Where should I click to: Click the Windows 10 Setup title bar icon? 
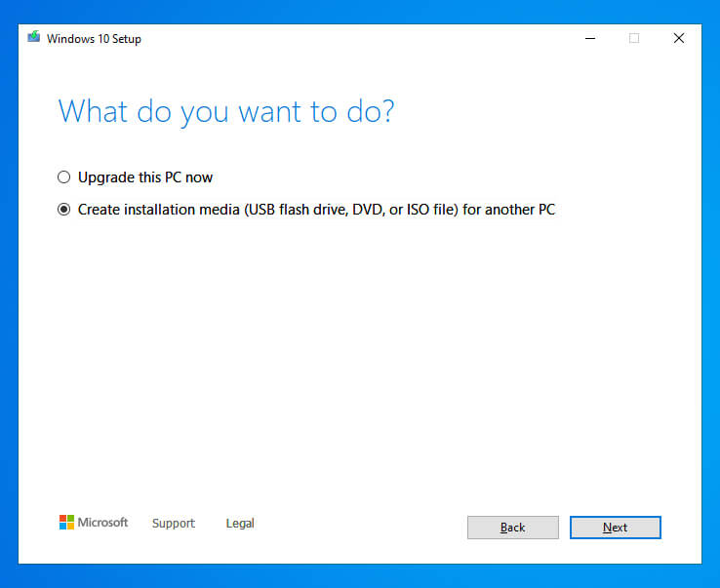33,37
